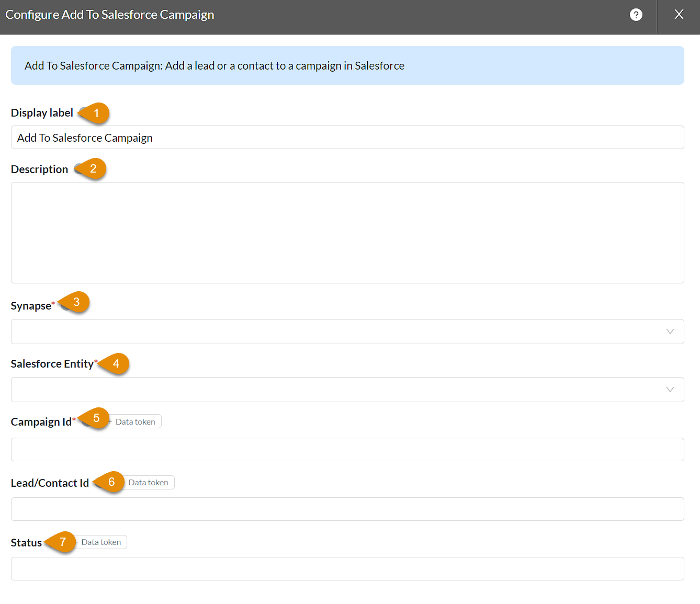Add a Data token for Status
This screenshot has width=700, height=604.
(x=100, y=542)
